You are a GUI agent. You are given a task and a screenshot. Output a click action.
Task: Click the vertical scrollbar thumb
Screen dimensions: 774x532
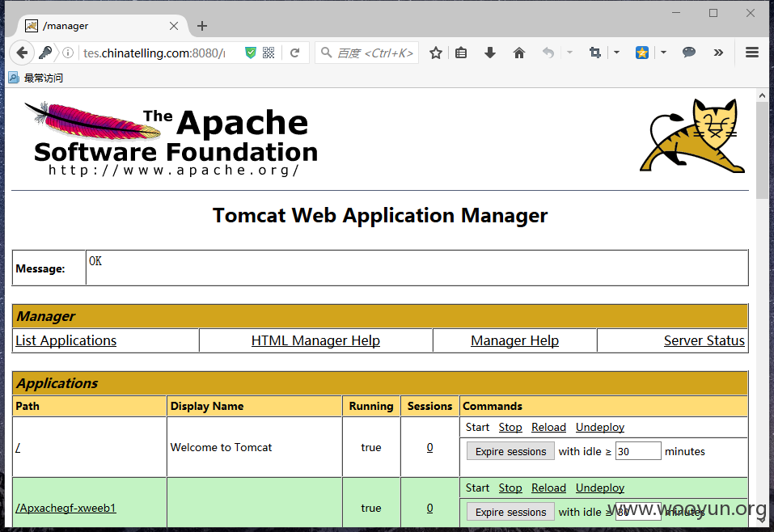pyautogui.click(x=762, y=151)
